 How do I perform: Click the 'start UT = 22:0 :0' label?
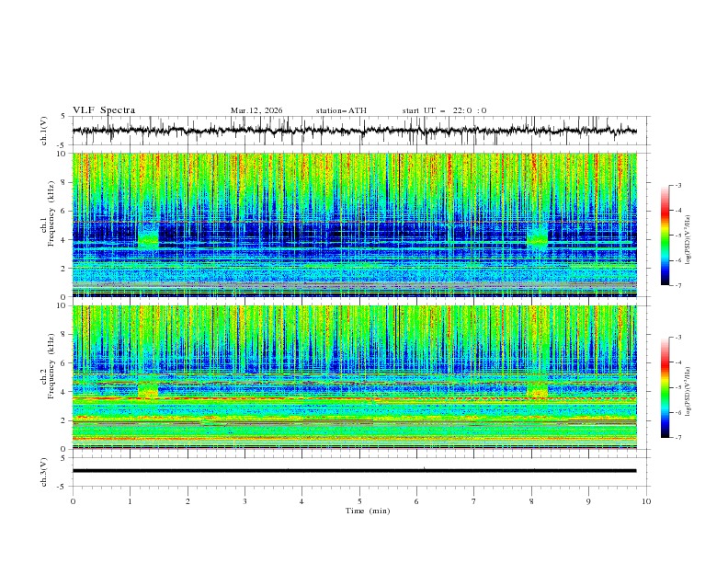pos(444,110)
